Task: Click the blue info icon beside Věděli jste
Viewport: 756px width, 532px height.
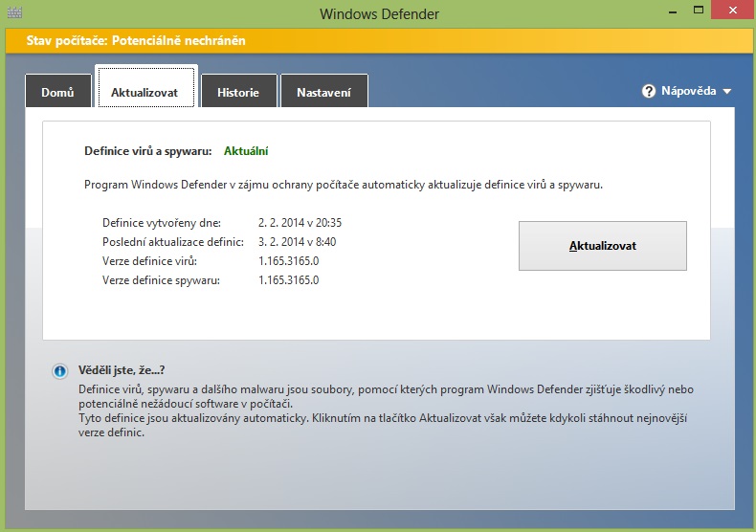Action: click(59, 371)
